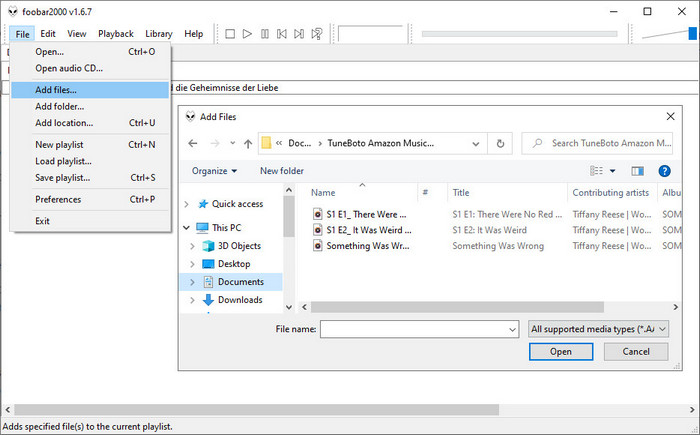Click the Organize dropdown

(214, 171)
